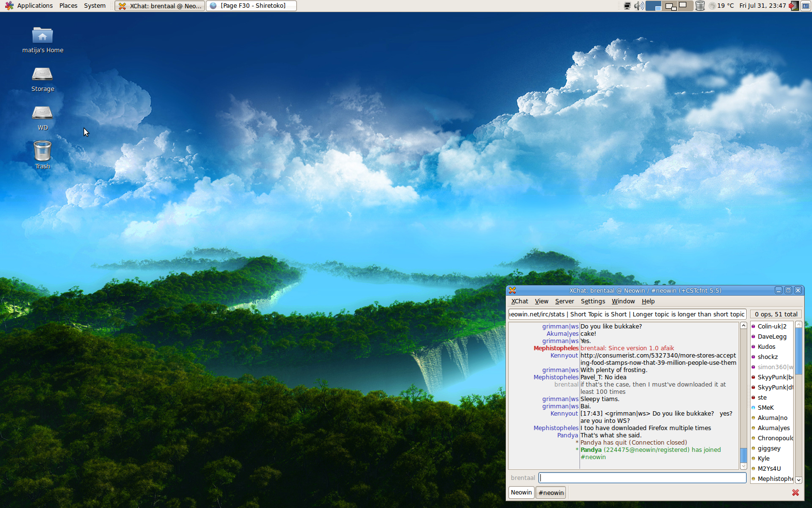The image size is (812, 508).
Task: Click the trash applet in top panel
Action: tap(700, 6)
